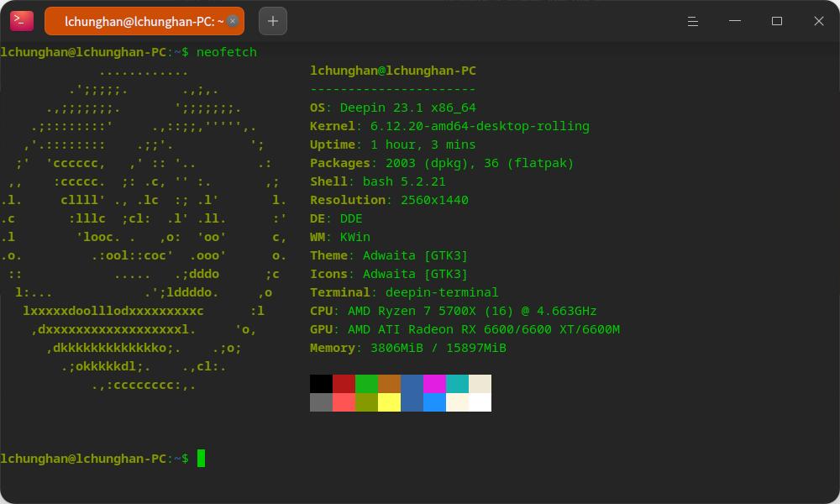Click the magenta color block

(x=434, y=384)
